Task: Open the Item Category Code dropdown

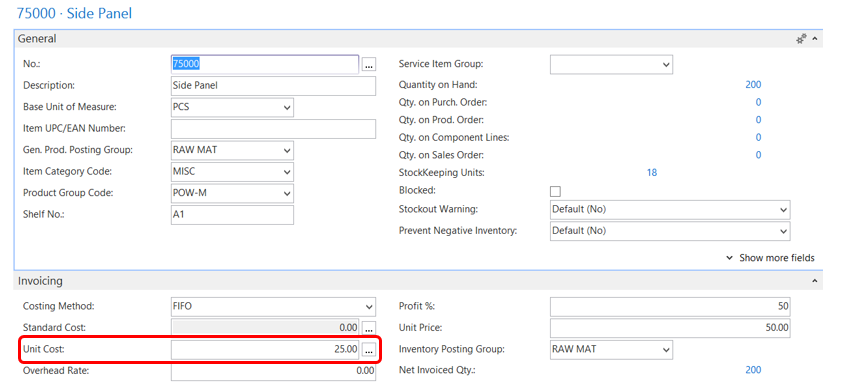Action: (x=232, y=172)
